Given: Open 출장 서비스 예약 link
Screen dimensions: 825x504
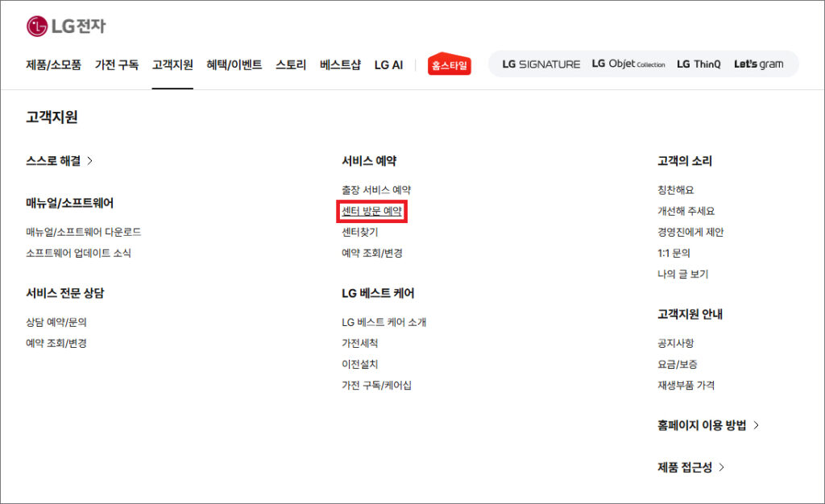Looking at the screenshot, I should coord(376,190).
